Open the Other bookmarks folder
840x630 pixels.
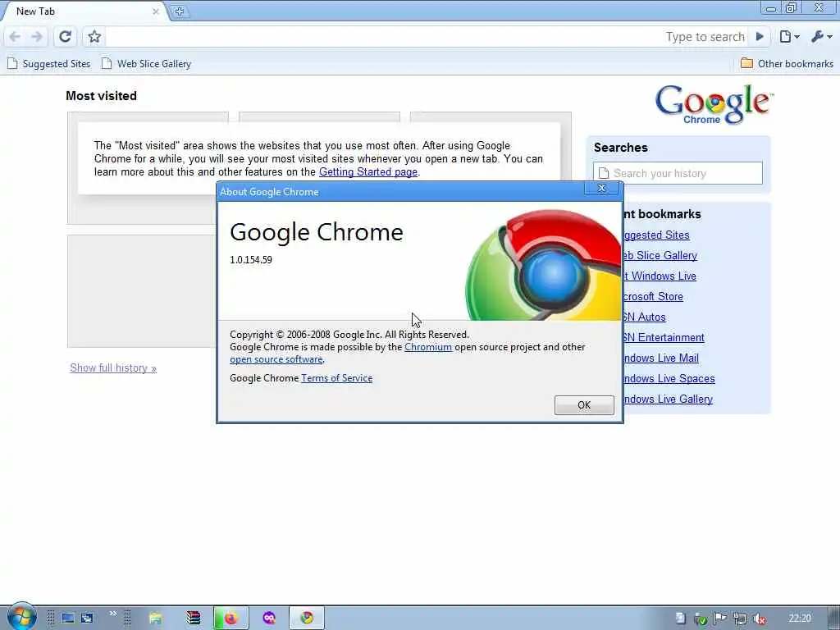click(787, 64)
